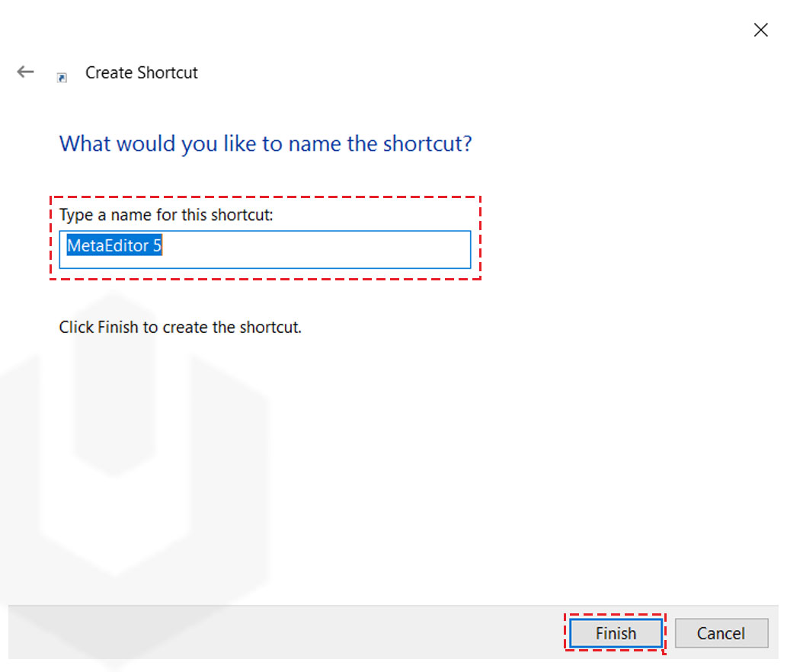This screenshot has height=672, width=787.
Task: Confirm shortcut creation with Finish
Action: [x=615, y=632]
